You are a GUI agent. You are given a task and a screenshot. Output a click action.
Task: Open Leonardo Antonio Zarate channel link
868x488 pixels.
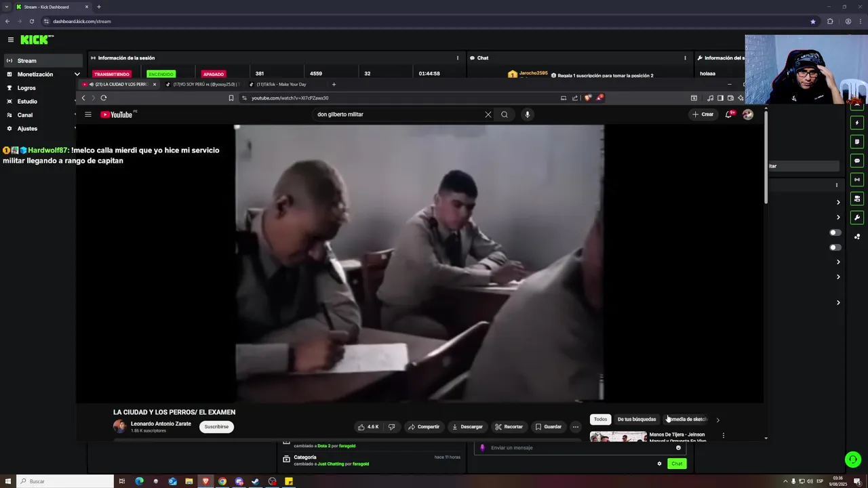coord(161,424)
